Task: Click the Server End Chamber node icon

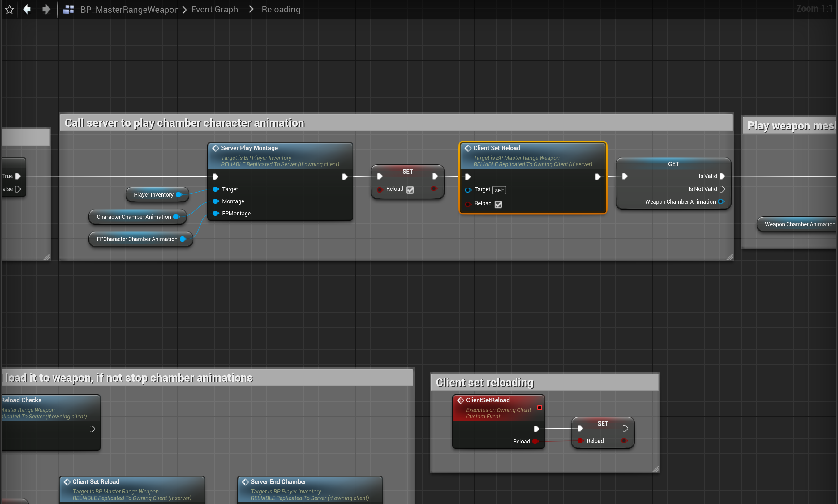Action: pos(245,481)
